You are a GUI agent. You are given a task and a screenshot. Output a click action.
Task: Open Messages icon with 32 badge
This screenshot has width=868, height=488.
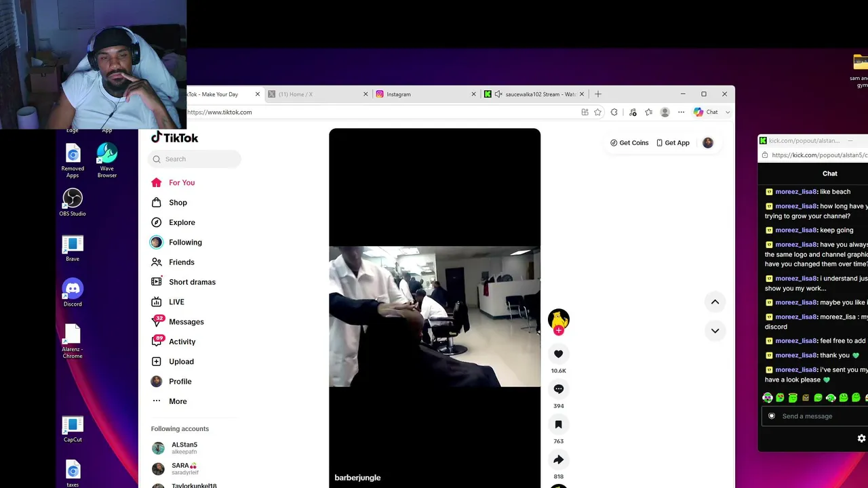pos(157,321)
